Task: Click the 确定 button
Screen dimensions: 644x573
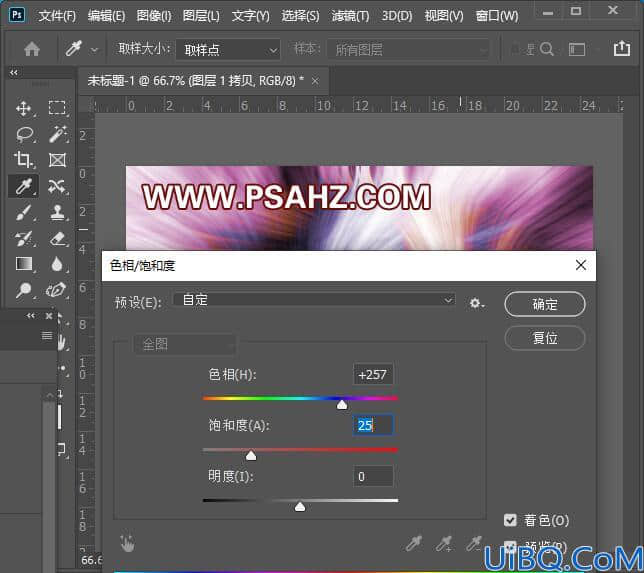Action: point(545,304)
